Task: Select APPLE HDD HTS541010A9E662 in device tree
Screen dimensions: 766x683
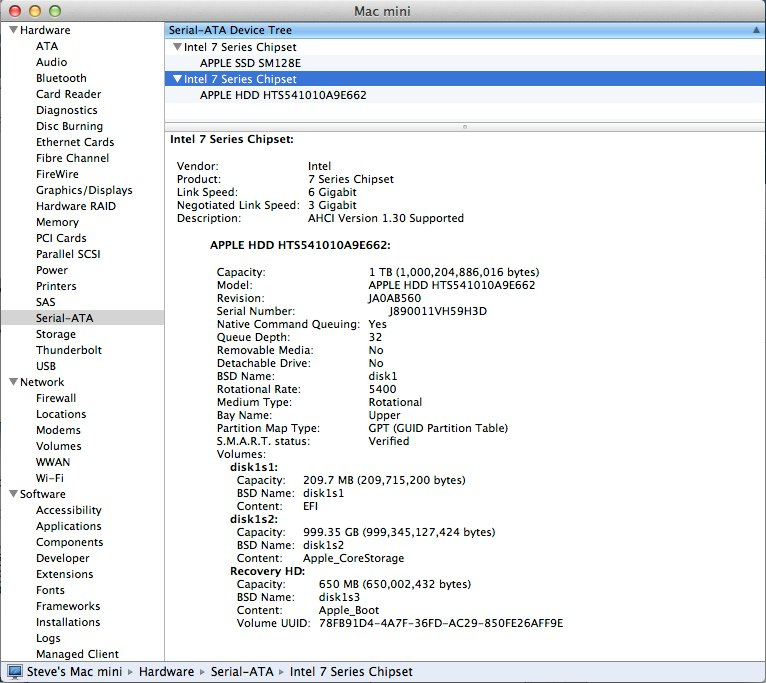Action: 283,95
